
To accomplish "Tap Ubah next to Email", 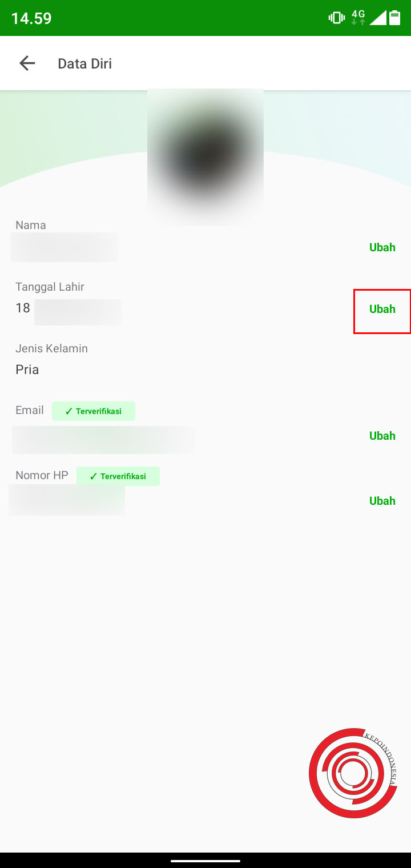I will pyautogui.click(x=382, y=435).
